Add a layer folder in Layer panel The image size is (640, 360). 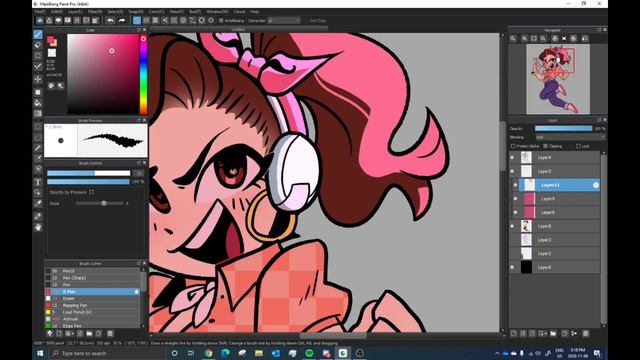553,333
